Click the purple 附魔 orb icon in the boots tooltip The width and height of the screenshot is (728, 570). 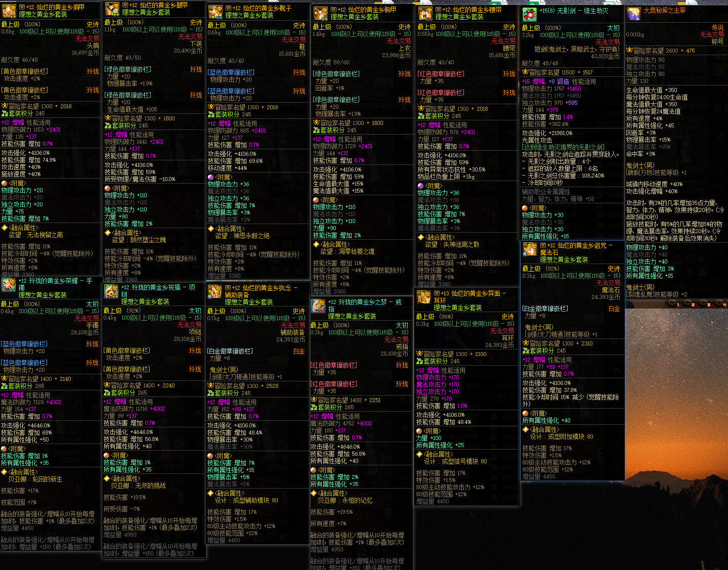click(x=210, y=177)
